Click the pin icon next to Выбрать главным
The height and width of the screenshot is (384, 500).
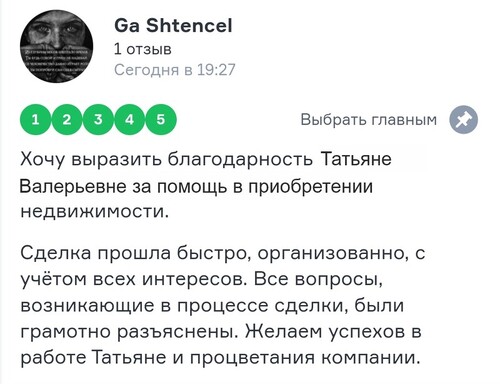[x=463, y=119]
